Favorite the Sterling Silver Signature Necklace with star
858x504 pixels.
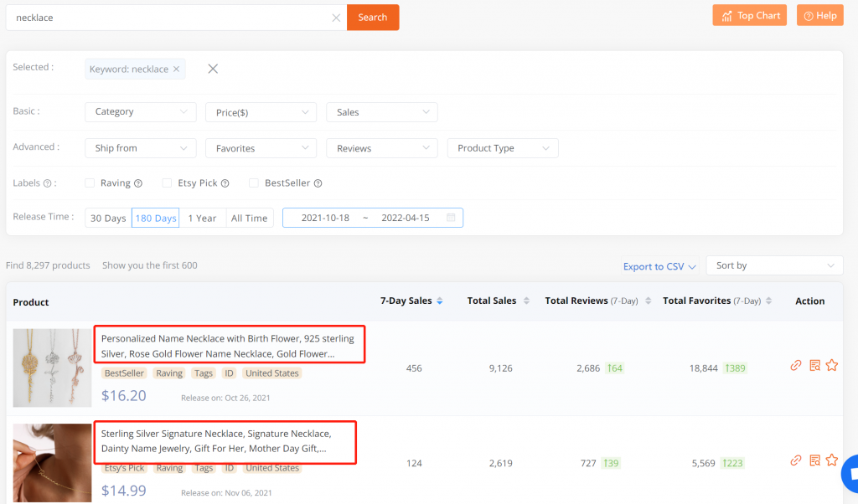[x=832, y=460]
